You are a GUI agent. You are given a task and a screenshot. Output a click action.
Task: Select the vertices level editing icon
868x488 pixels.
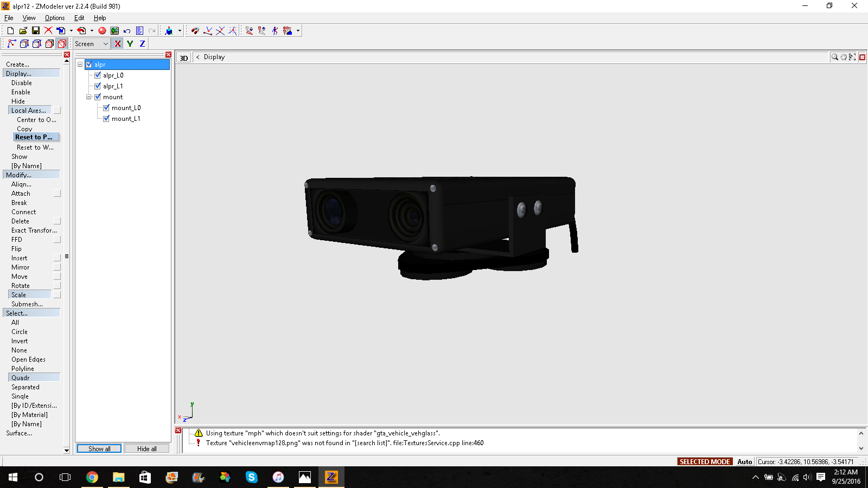11,44
